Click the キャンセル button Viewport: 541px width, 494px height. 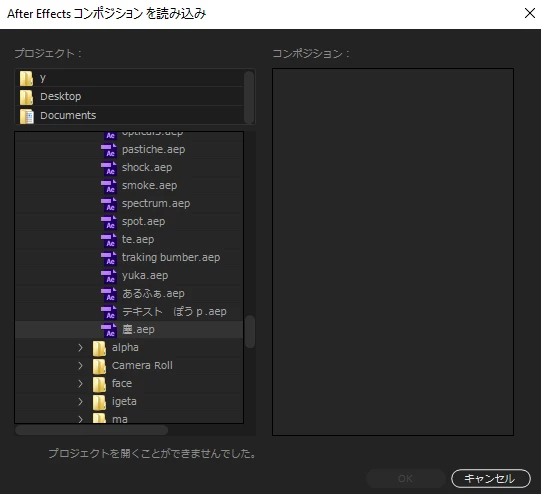click(491, 478)
